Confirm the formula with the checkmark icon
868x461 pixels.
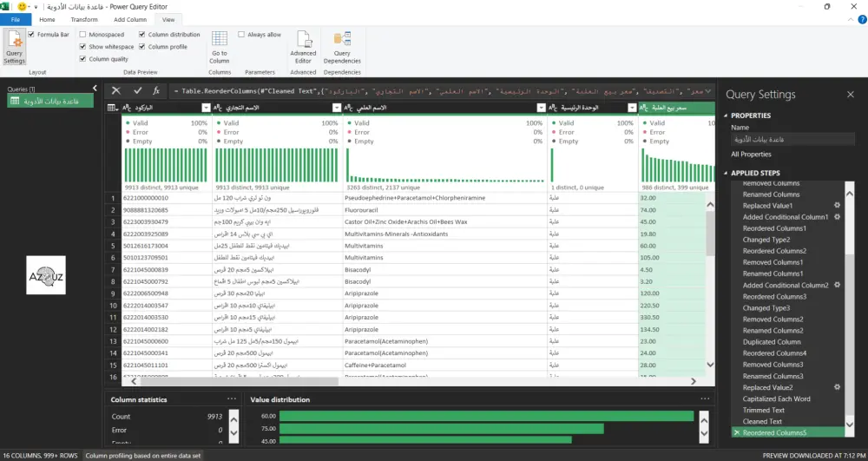(138, 91)
